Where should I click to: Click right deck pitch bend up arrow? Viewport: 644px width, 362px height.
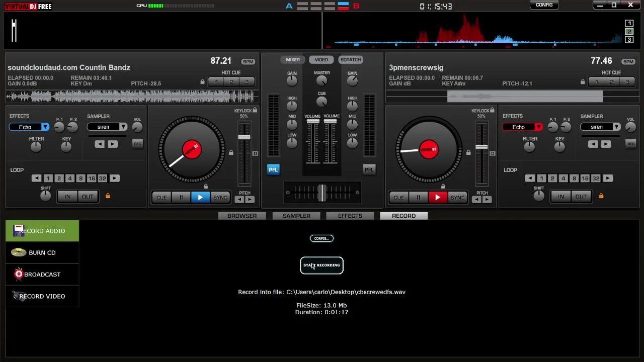[x=487, y=200]
